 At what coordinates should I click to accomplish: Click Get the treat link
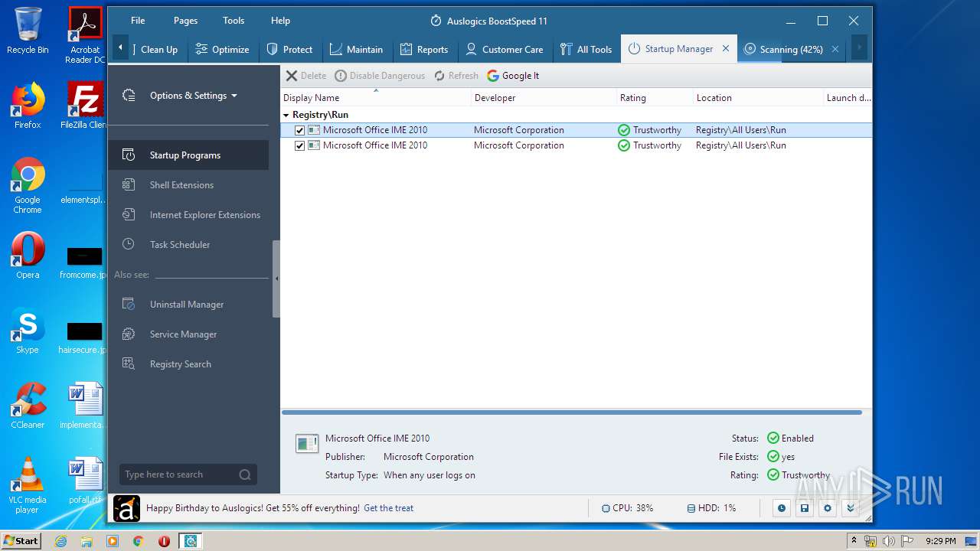click(x=388, y=508)
